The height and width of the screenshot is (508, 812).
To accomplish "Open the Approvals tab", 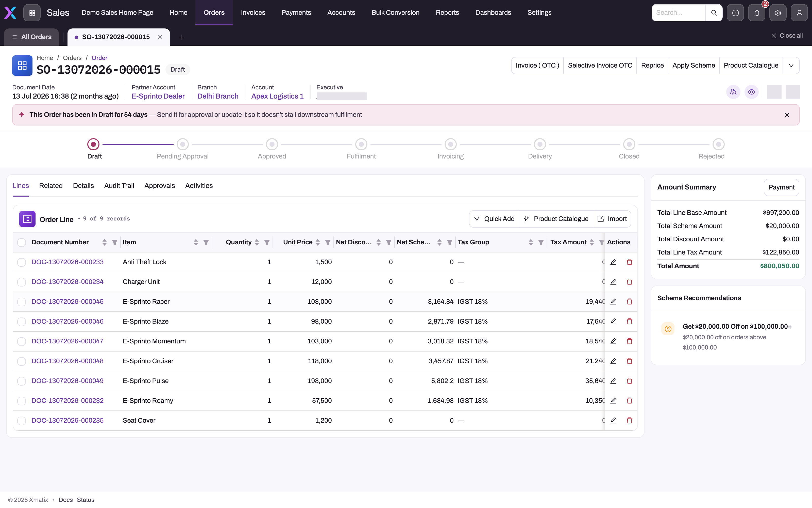I will click(159, 186).
